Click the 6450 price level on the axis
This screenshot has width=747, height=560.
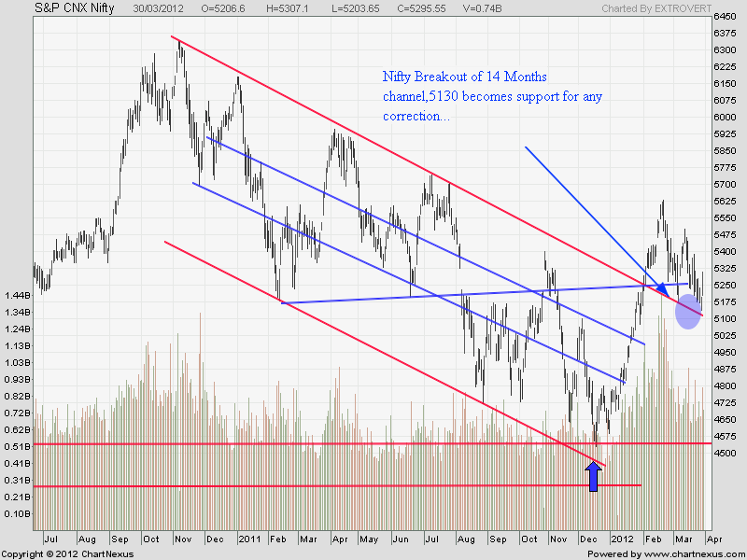click(x=724, y=18)
